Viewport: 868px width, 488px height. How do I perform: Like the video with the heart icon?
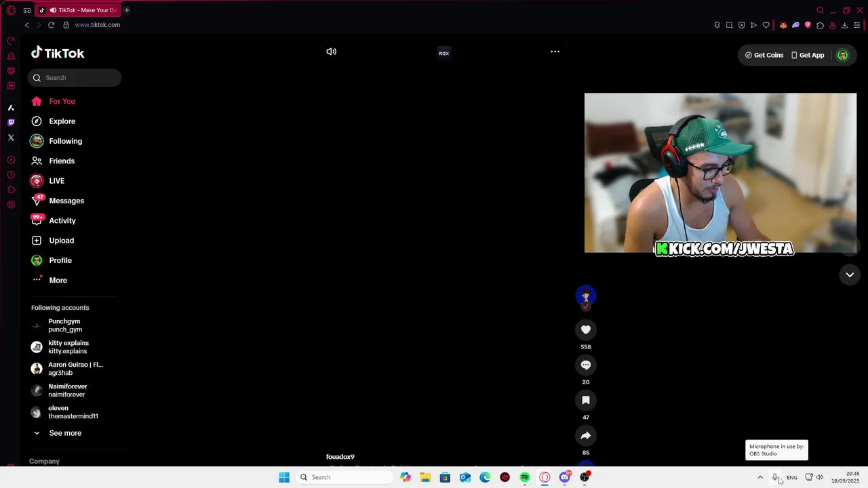(586, 329)
